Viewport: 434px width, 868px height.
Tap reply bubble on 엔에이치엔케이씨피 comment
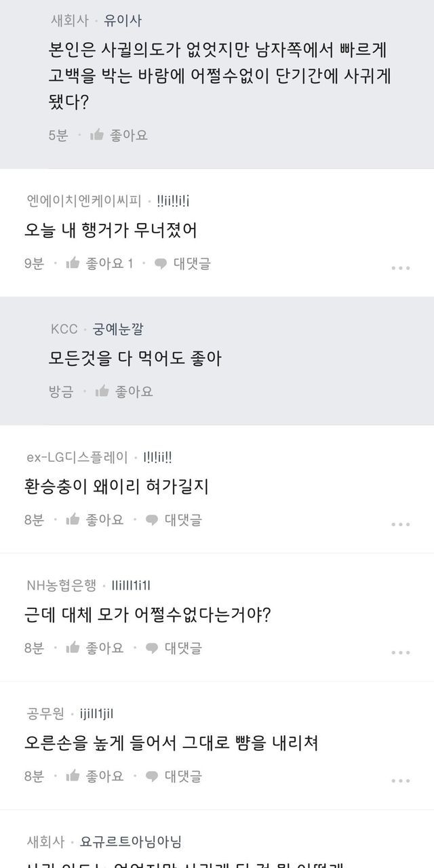(x=161, y=263)
